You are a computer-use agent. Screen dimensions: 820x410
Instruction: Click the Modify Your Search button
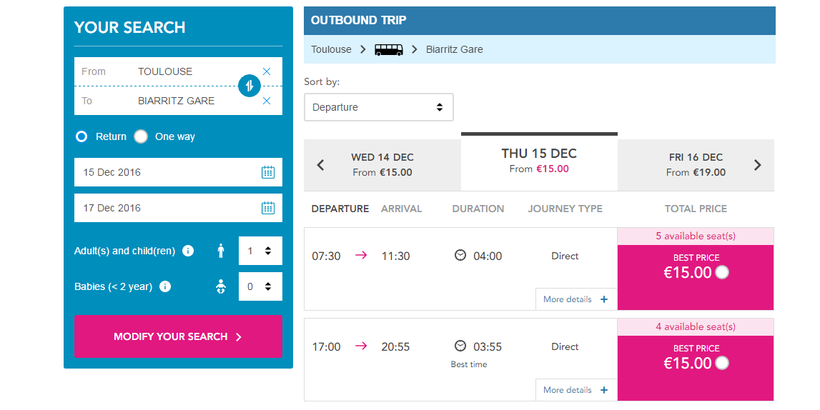(178, 337)
